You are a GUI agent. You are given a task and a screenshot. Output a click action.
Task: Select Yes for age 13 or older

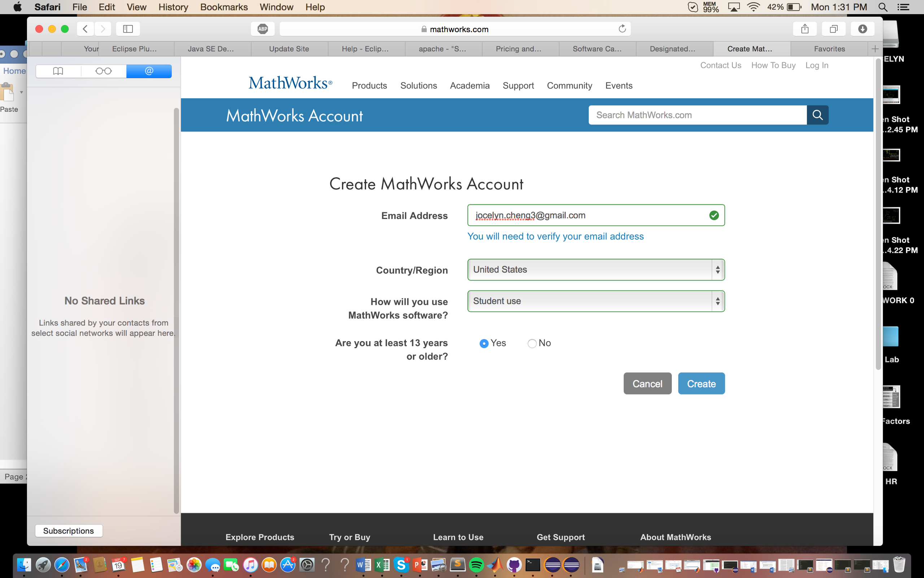click(x=484, y=343)
